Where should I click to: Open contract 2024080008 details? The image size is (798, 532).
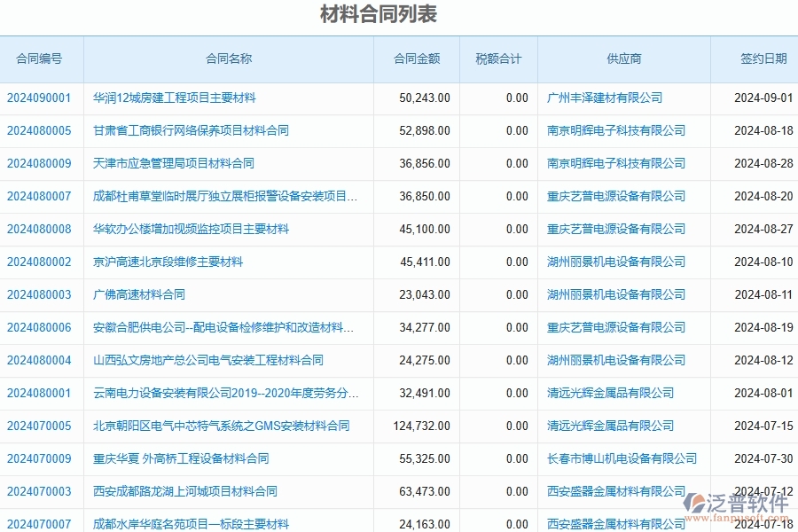coord(41,229)
